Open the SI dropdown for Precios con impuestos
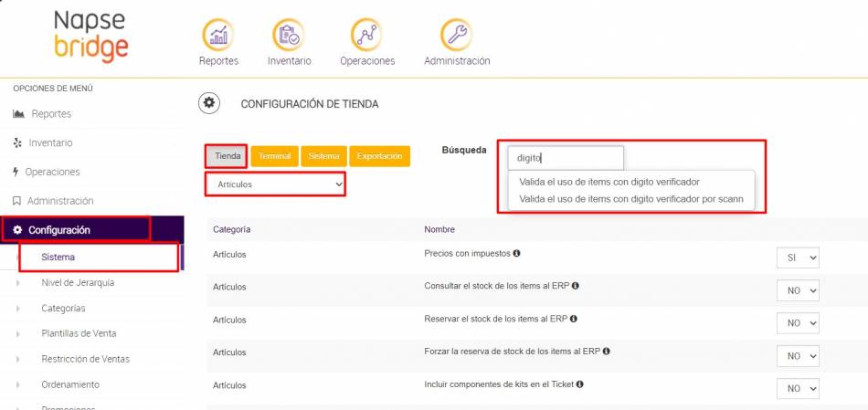 point(797,258)
